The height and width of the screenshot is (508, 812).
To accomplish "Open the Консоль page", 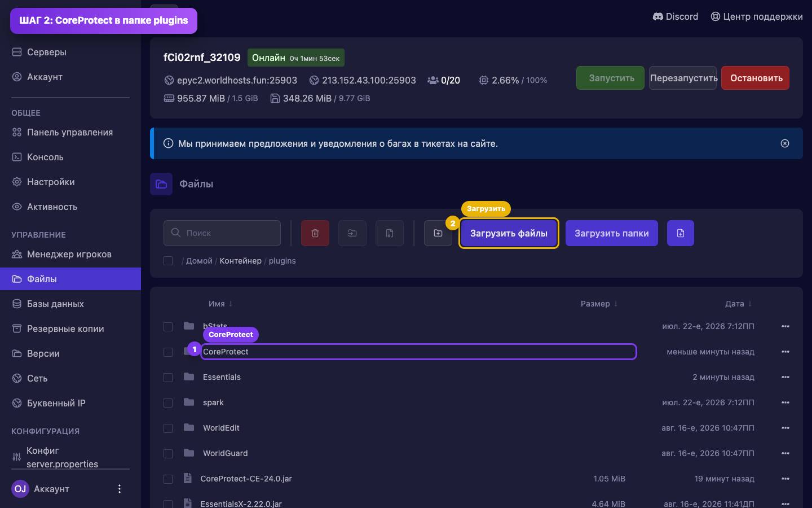I will tap(70, 157).
